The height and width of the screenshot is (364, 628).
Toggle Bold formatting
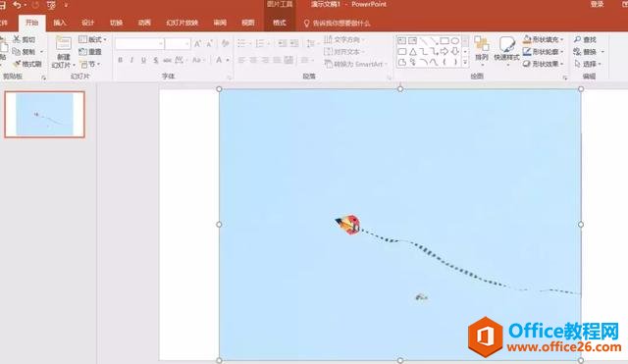120,60
